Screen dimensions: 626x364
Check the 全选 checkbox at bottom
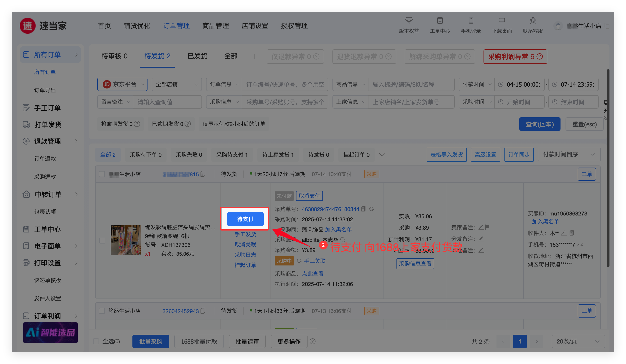click(96, 341)
